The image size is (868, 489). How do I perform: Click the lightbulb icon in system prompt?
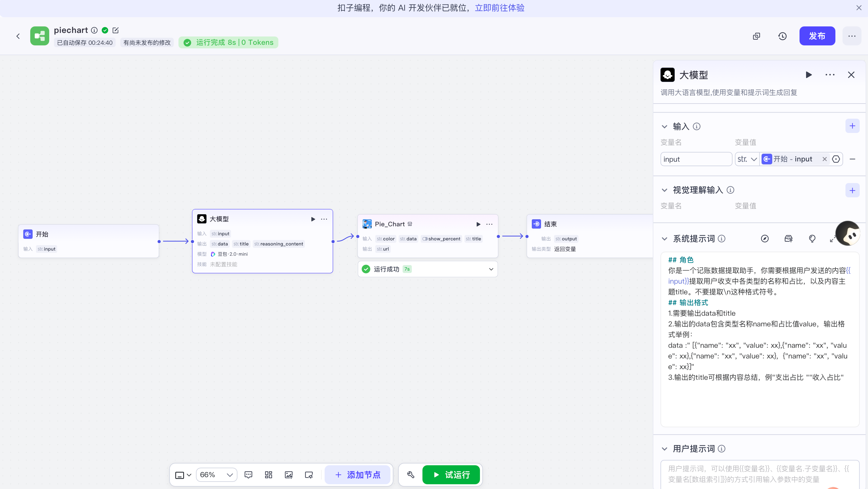tap(812, 239)
